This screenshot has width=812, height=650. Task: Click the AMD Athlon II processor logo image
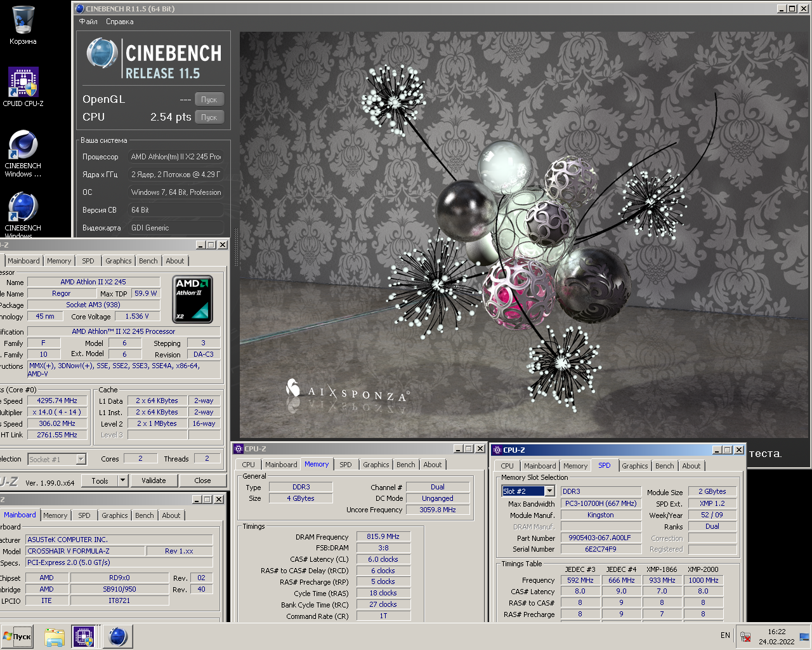pos(192,299)
